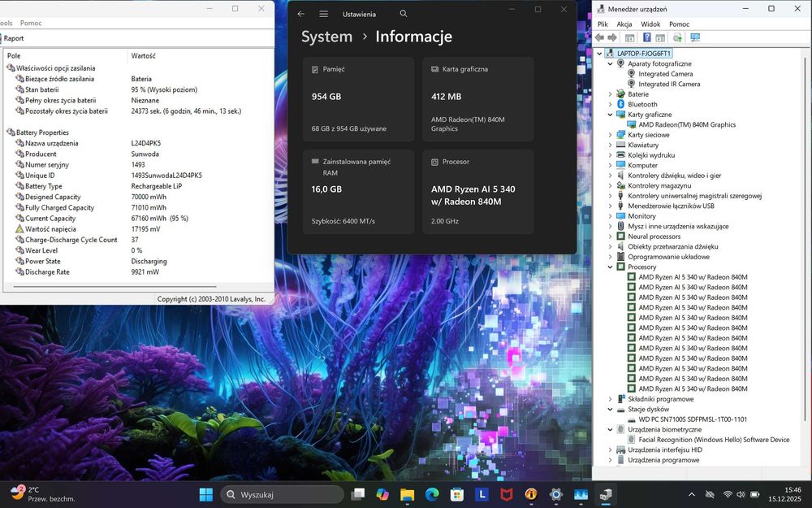This screenshot has height=508, width=812.
Task: Launch Copilot from the taskbar
Action: click(382, 494)
